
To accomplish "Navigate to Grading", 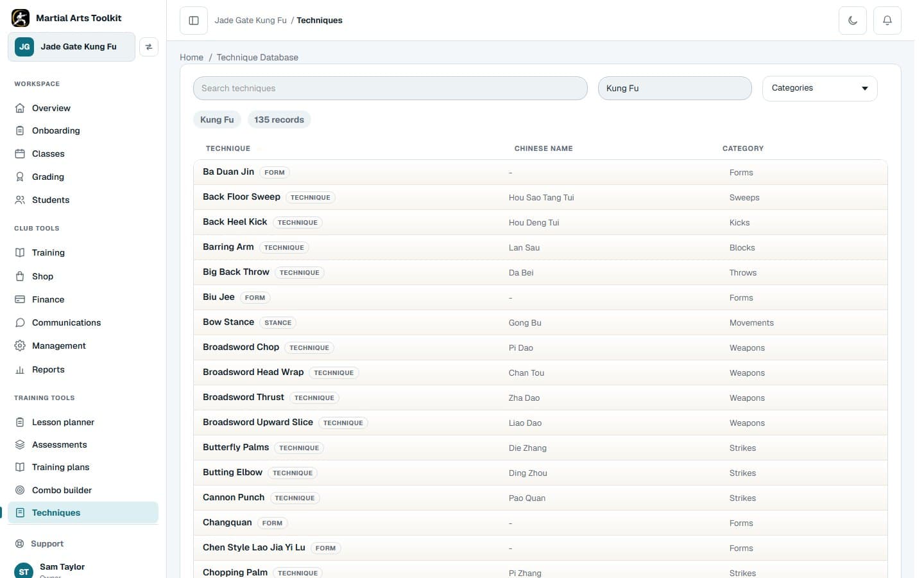I will coord(83,177).
